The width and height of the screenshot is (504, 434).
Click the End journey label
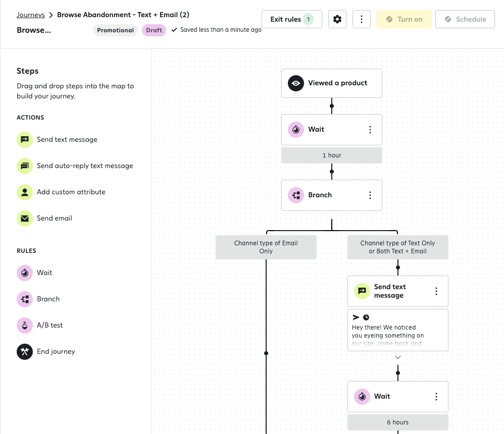(x=56, y=352)
